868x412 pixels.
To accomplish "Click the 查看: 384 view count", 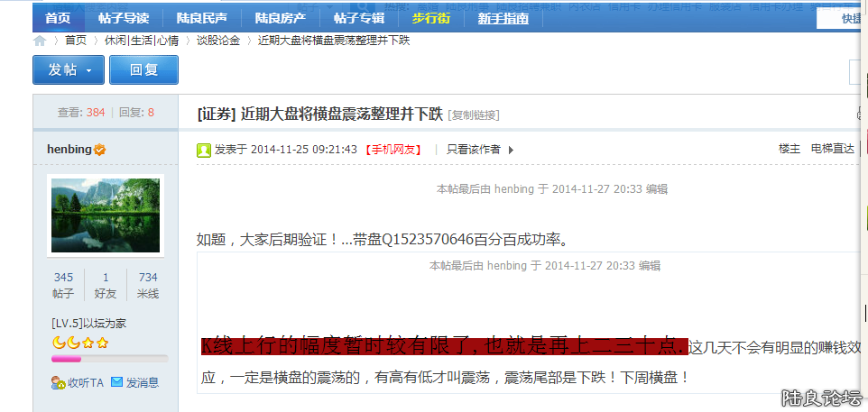I will (x=81, y=113).
